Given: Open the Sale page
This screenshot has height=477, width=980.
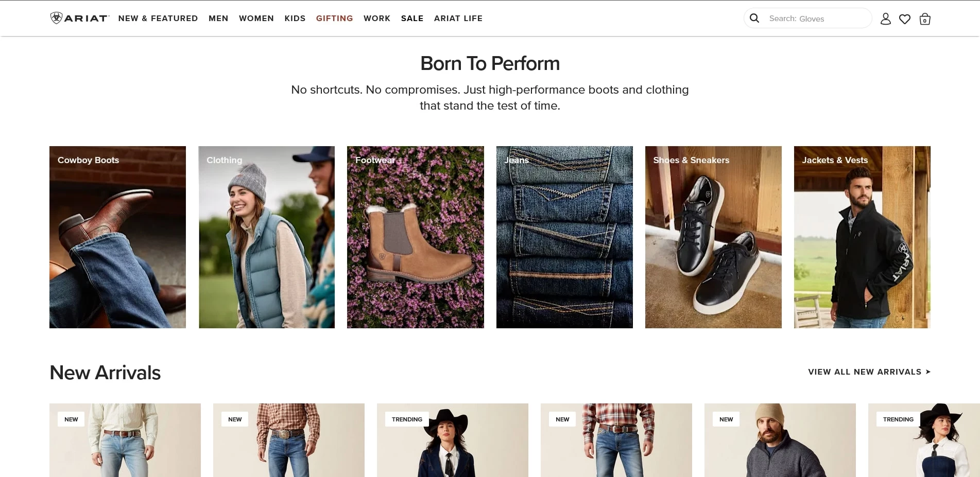Looking at the screenshot, I should (x=412, y=19).
